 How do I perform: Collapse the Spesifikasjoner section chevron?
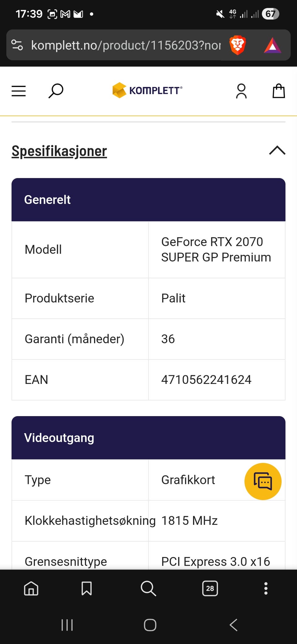(277, 150)
